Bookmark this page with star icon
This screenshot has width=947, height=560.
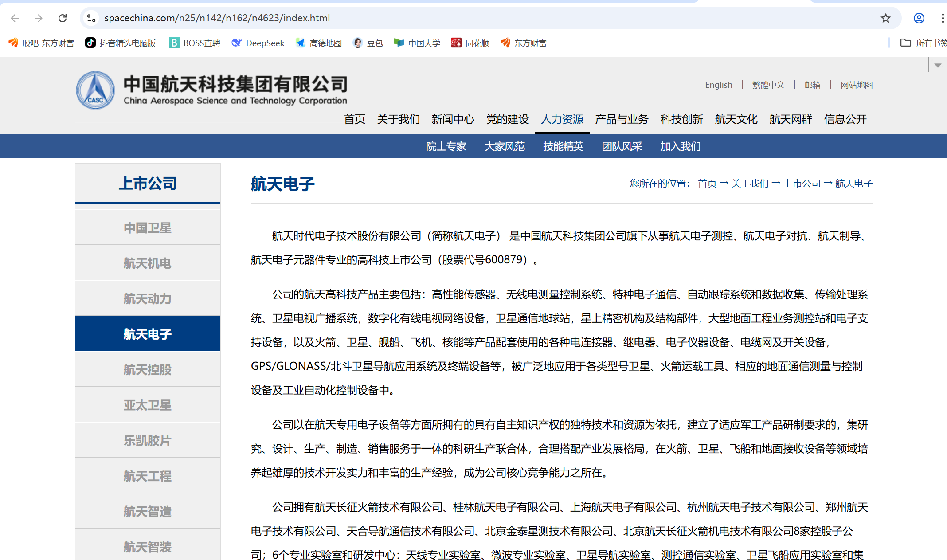pos(885,18)
